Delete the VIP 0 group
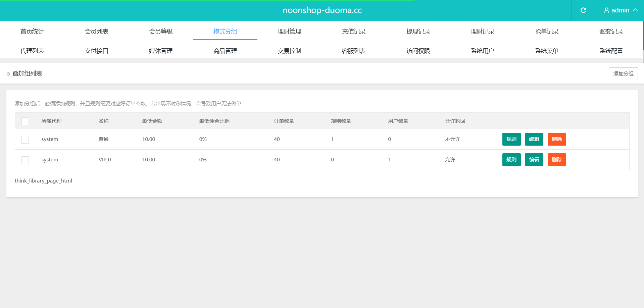644x308 pixels. click(x=556, y=160)
